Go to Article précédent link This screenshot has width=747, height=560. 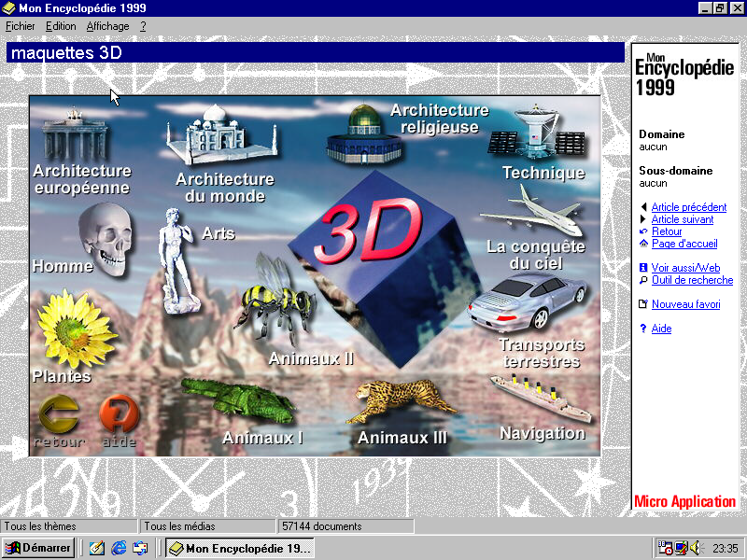point(689,207)
